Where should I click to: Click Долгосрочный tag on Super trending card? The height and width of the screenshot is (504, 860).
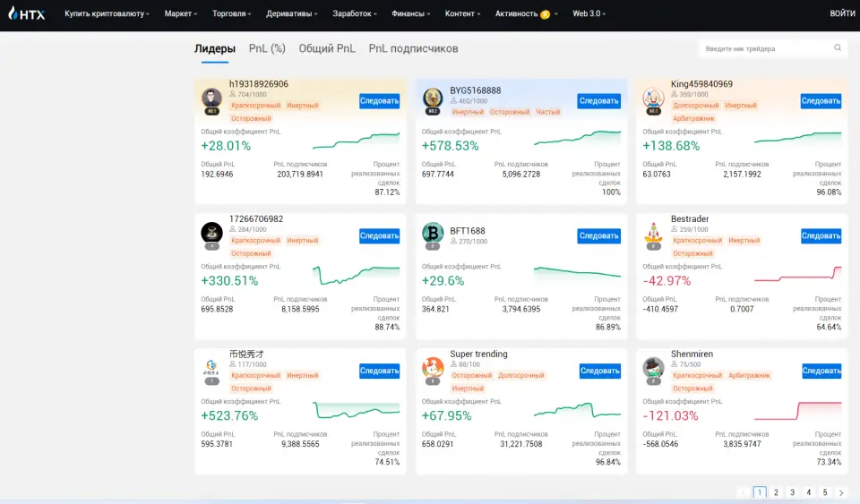[x=521, y=375]
